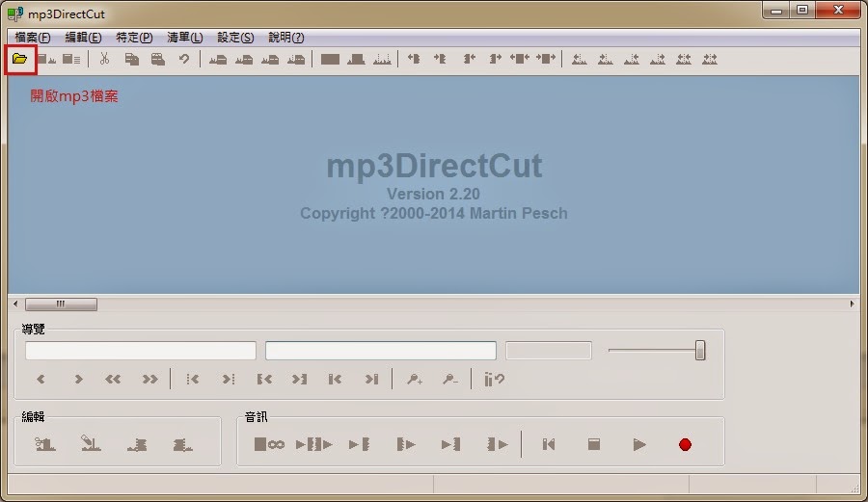Click the scissors Cut icon in top toolbar
The height and width of the screenshot is (502, 868).
pyautogui.click(x=104, y=59)
